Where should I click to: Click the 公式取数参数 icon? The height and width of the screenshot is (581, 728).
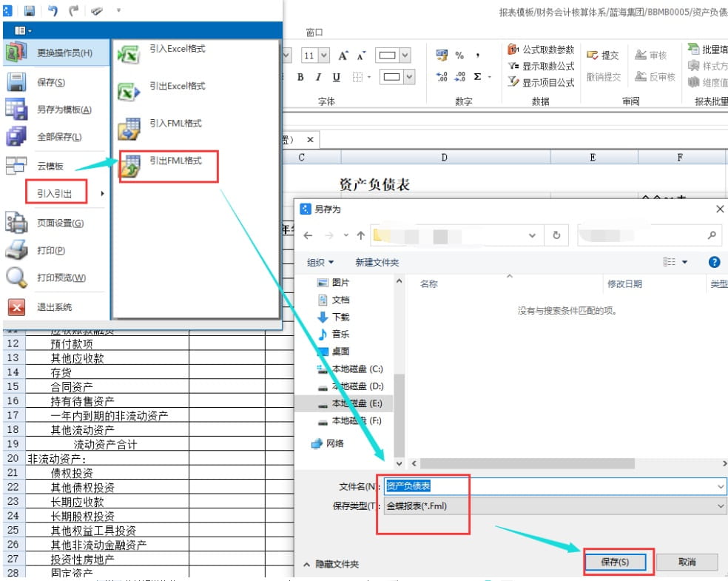(x=513, y=50)
